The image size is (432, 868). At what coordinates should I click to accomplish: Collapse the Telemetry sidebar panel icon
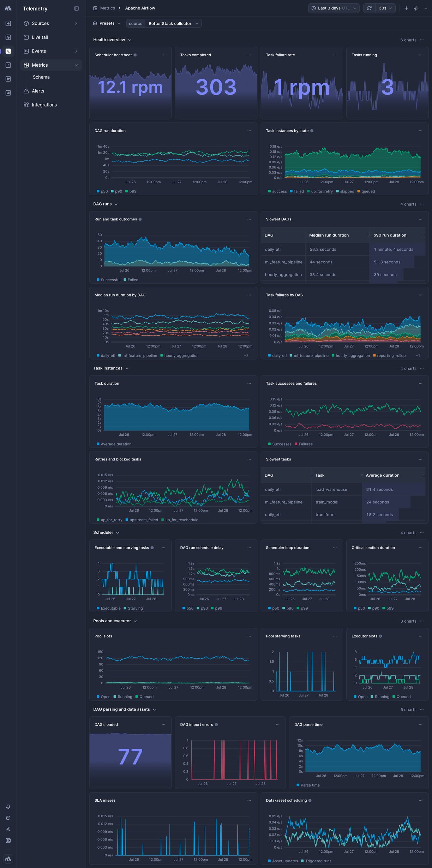(x=77, y=8)
